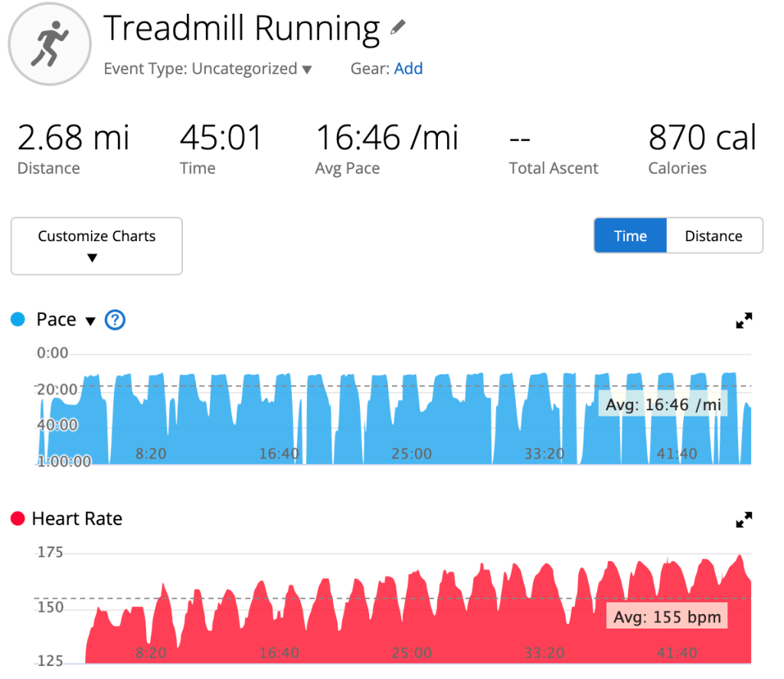Click the Avg 155 bpm label

tap(666, 616)
